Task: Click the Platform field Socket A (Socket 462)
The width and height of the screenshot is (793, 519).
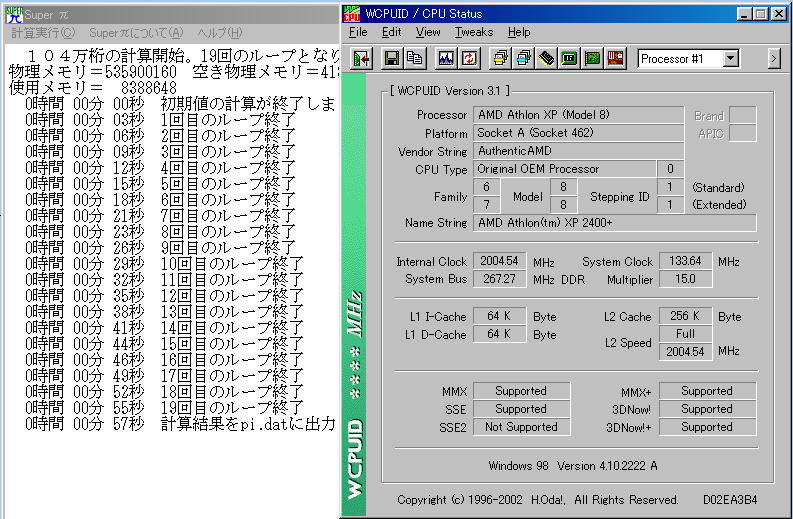Action: pos(578,133)
